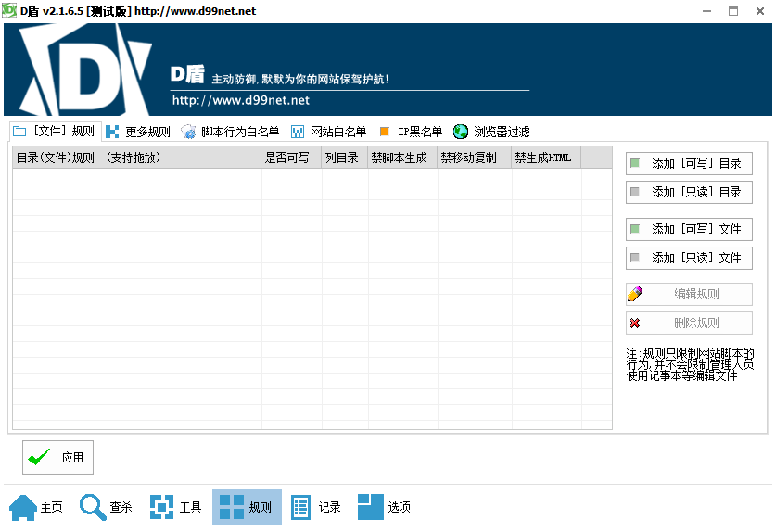Click the 更多规则 blue puzzle icon
The height and width of the screenshot is (532, 776).
tap(112, 132)
